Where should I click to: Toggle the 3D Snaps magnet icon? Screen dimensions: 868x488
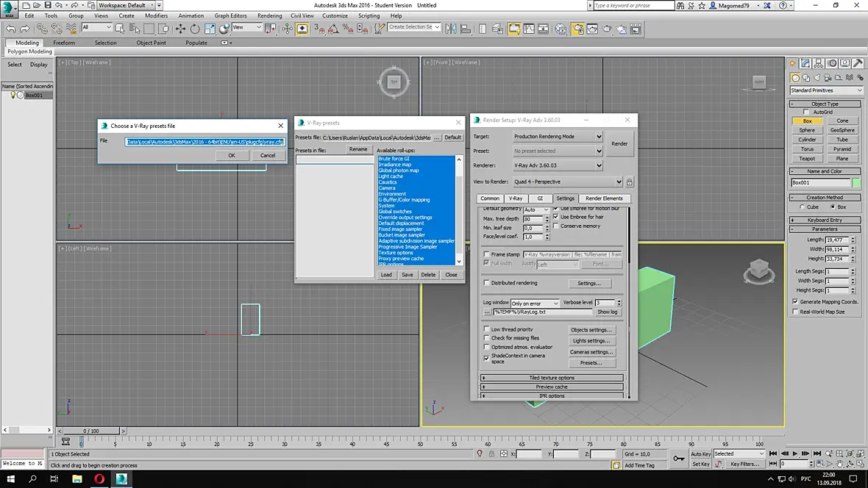click(319, 29)
